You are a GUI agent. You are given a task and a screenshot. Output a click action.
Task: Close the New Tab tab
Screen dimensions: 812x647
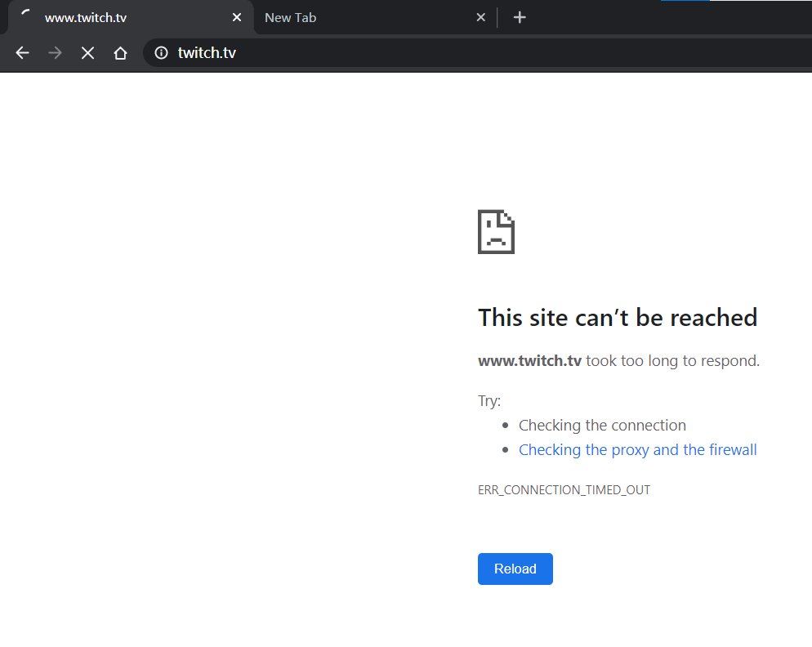[480, 18]
